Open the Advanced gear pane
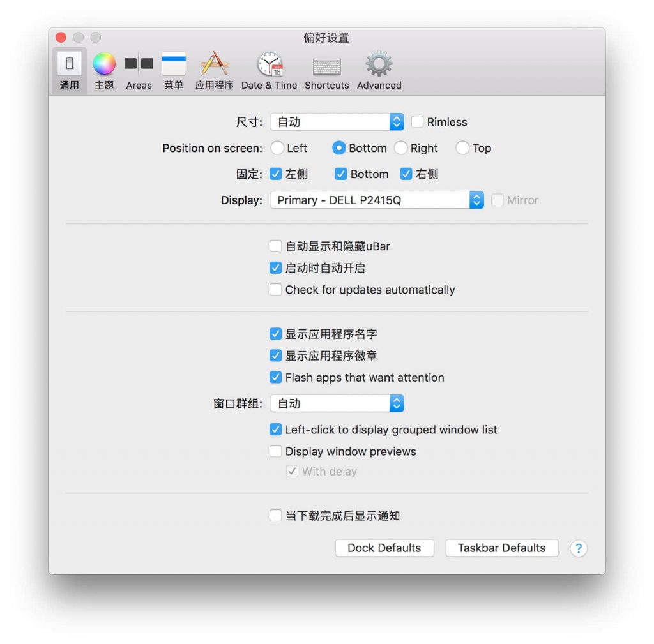Viewport: 654px width, 644px height. 379,70
